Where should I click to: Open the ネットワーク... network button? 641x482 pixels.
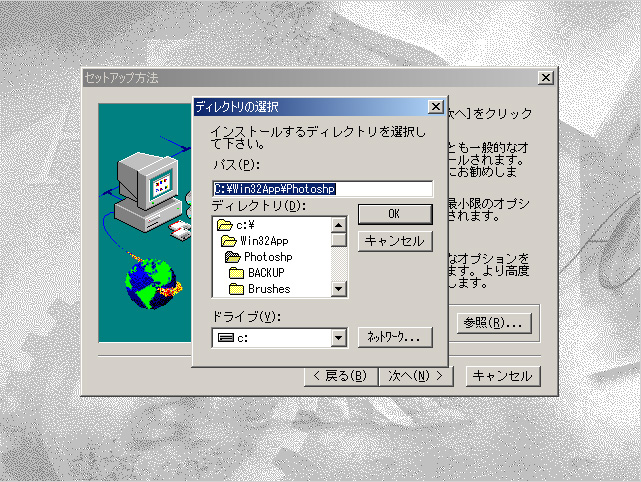click(x=395, y=337)
